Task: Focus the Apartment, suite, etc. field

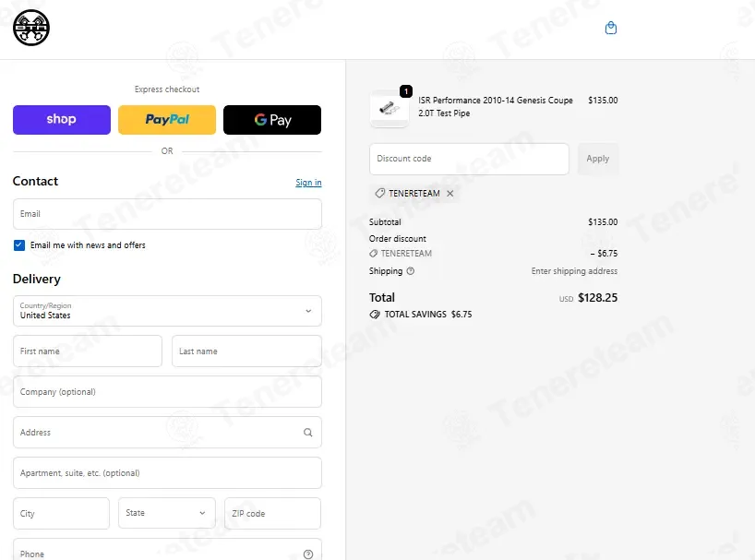Action: (x=167, y=473)
